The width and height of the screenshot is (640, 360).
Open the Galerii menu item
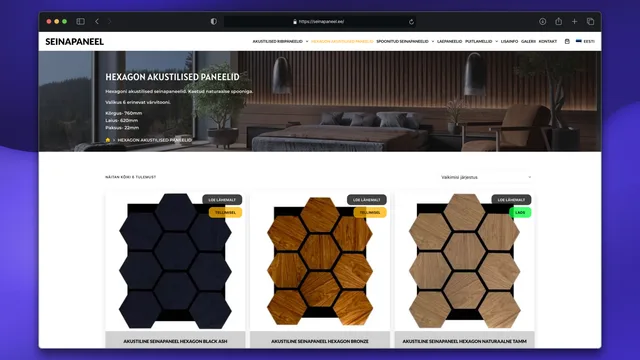coord(528,41)
